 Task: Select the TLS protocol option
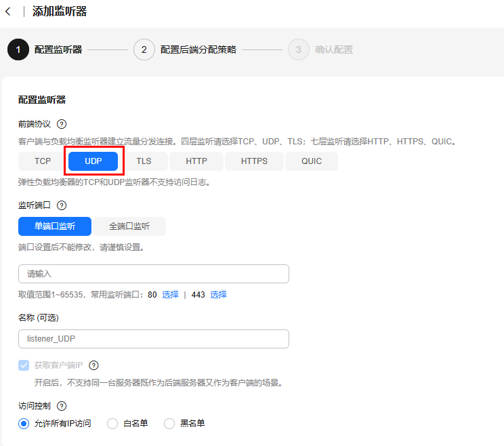144,161
